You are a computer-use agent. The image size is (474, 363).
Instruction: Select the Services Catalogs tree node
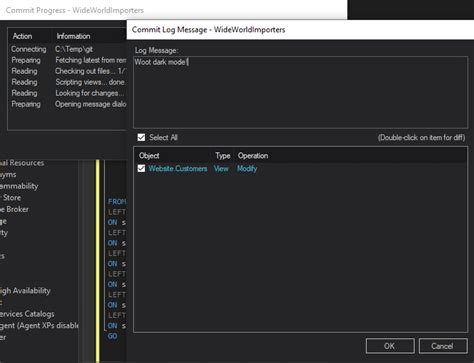27,314
